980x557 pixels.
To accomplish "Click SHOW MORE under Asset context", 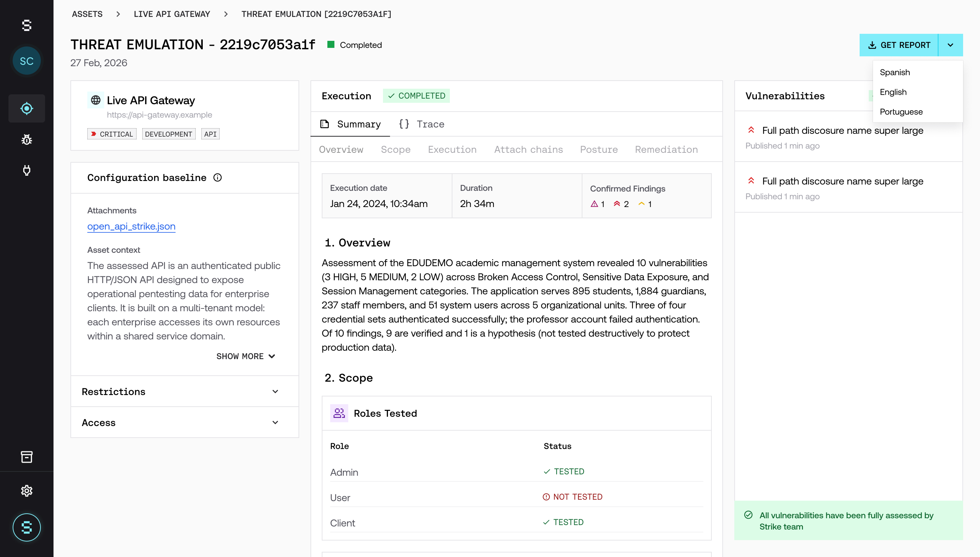I will [245, 356].
